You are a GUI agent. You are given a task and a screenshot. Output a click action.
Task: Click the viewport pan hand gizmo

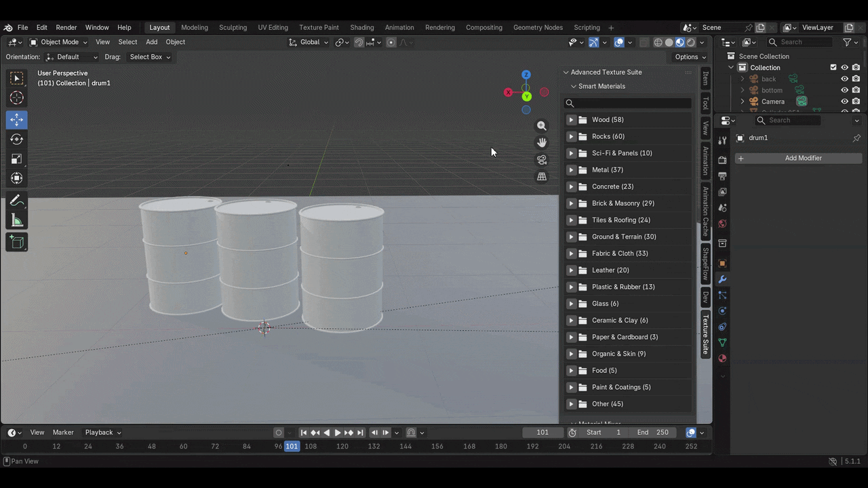tap(542, 143)
